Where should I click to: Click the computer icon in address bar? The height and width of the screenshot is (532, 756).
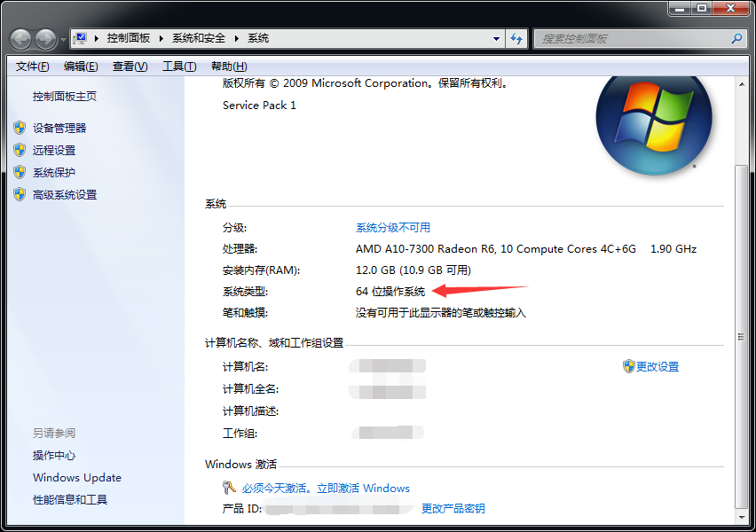[80, 38]
